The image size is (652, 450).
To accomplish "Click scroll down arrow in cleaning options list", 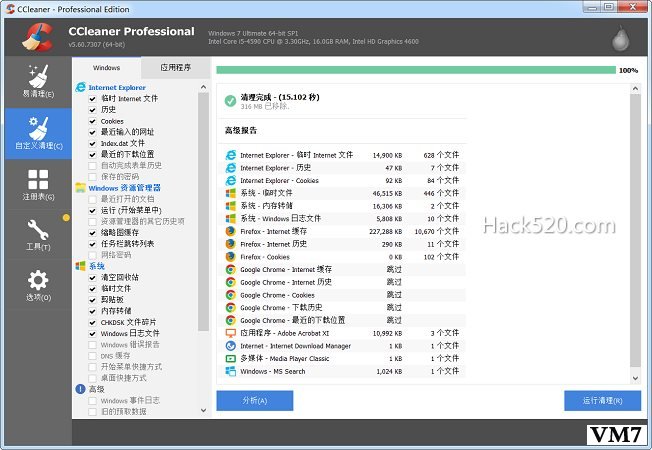I will (203, 410).
